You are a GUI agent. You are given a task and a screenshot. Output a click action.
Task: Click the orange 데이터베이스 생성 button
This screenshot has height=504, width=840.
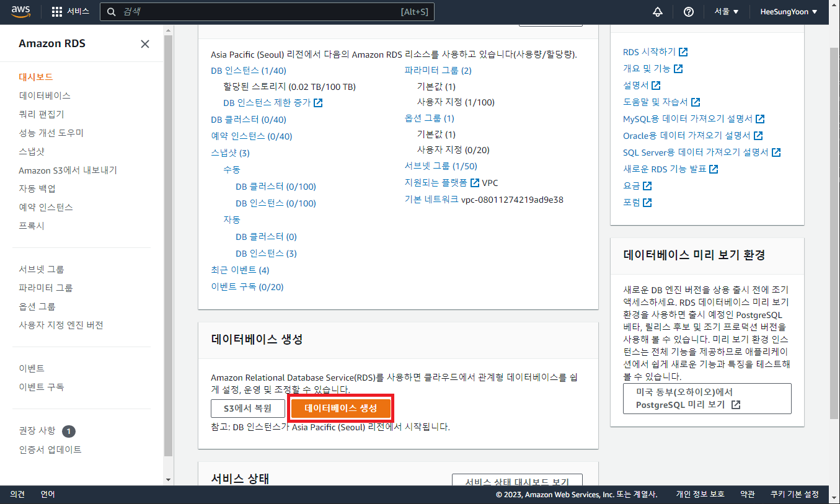pos(341,408)
